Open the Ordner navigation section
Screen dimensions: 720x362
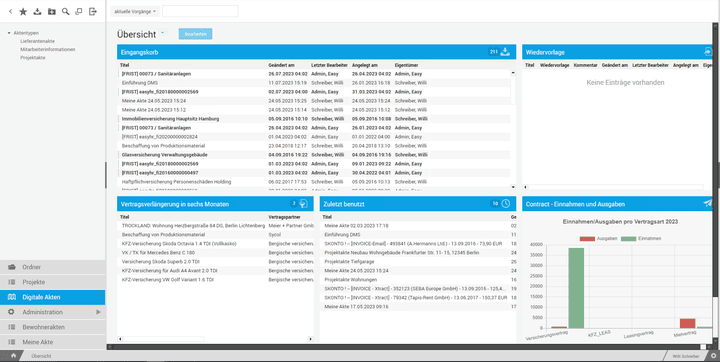pyautogui.click(x=52, y=267)
